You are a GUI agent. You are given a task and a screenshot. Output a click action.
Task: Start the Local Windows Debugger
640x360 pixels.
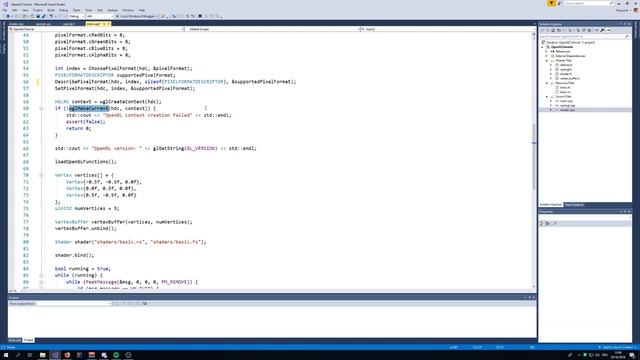[x=137, y=16]
